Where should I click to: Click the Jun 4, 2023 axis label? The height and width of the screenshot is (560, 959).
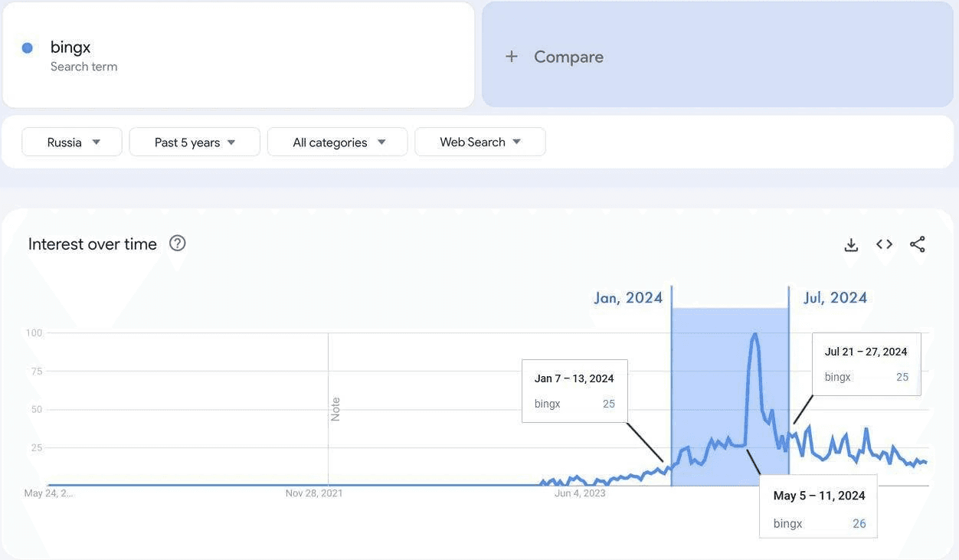click(580, 493)
